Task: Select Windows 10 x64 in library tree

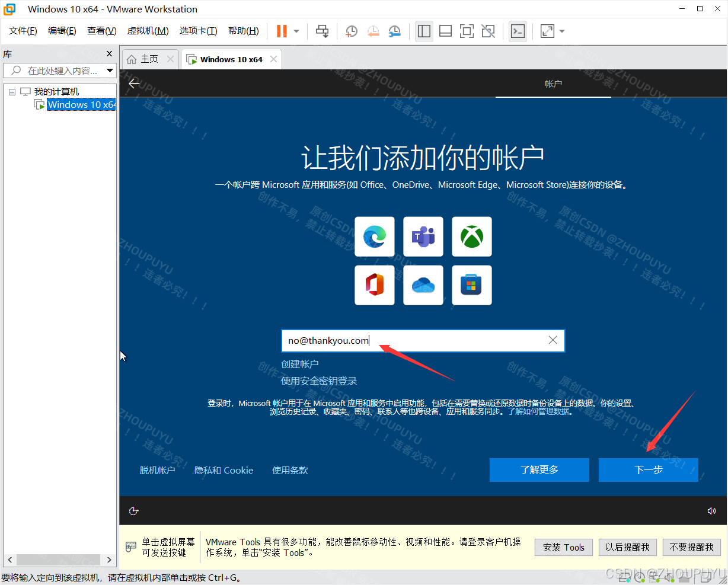Action: (81, 105)
